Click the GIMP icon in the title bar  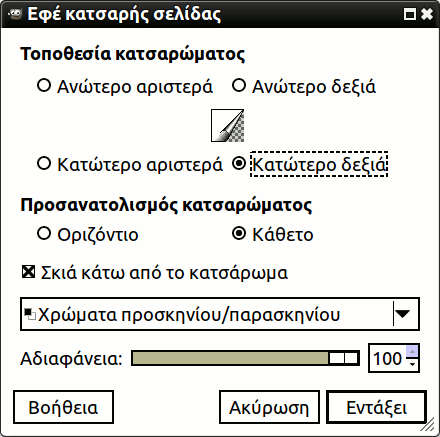click(x=14, y=14)
